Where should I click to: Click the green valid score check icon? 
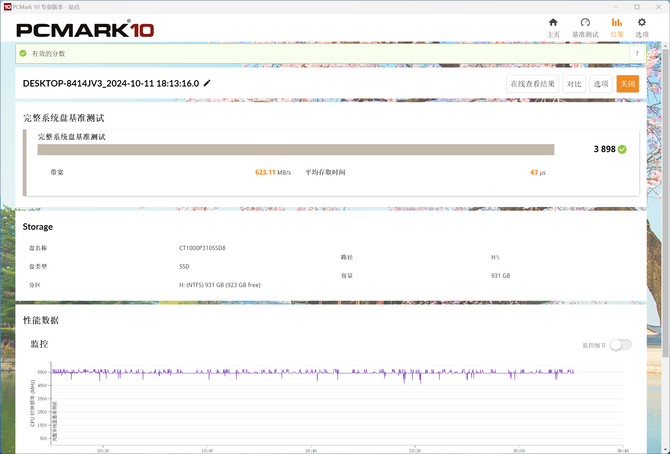click(x=23, y=53)
